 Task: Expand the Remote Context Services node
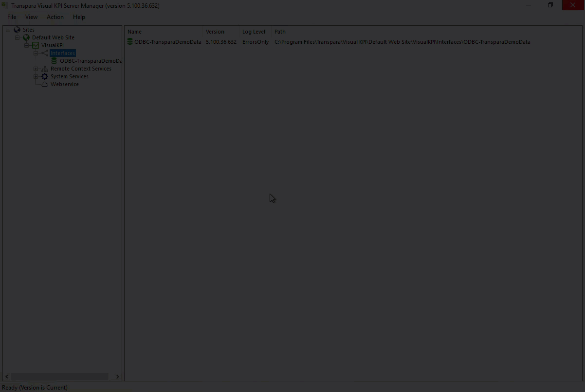36,69
